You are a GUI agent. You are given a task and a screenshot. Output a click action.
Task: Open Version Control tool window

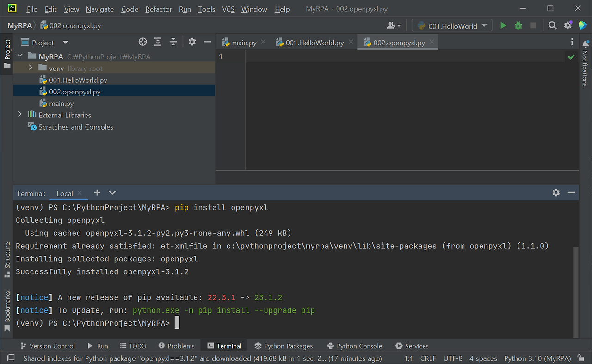48,346
